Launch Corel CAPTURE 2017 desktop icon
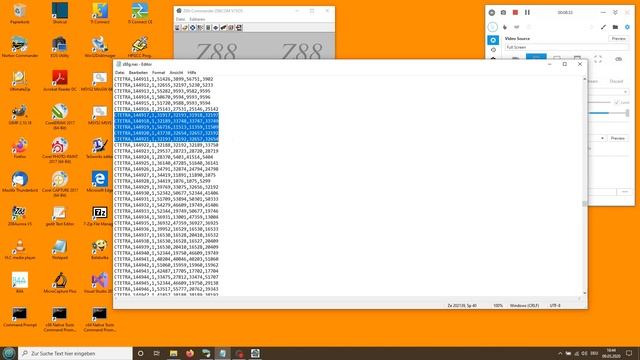640x360 pixels. coord(60,183)
